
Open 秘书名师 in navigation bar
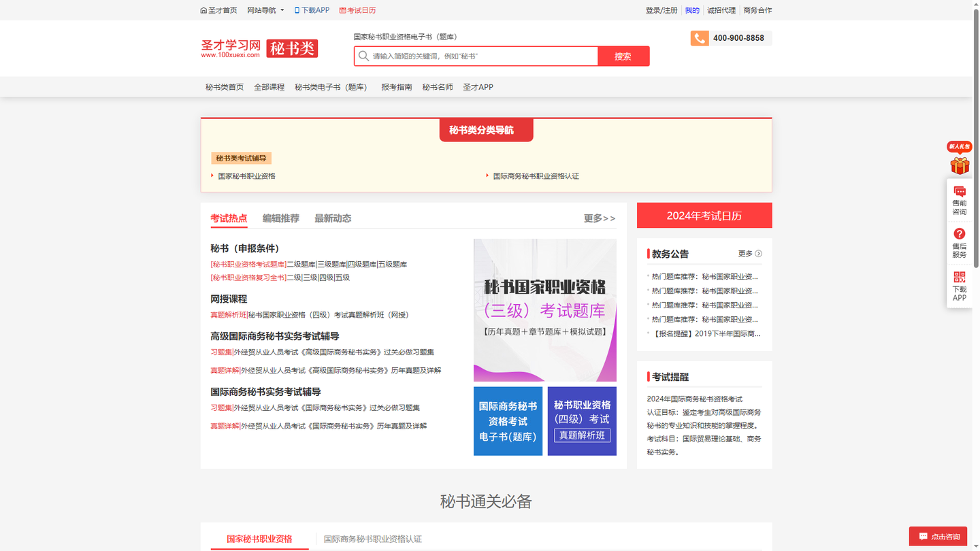click(438, 87)
